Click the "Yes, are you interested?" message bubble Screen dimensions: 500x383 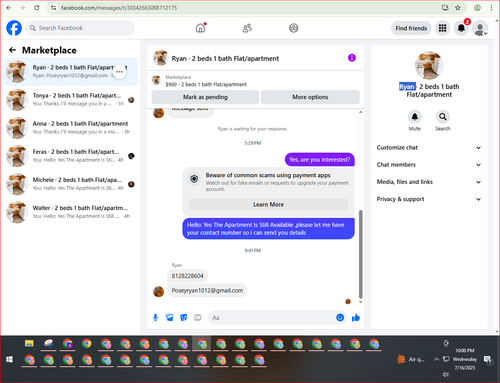point(320,160)
